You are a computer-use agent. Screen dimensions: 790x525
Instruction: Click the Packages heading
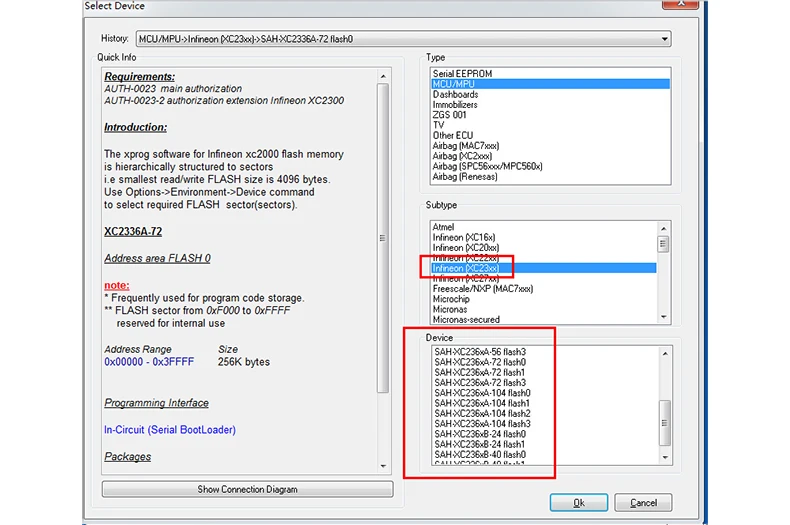click(x=127, y=456)
